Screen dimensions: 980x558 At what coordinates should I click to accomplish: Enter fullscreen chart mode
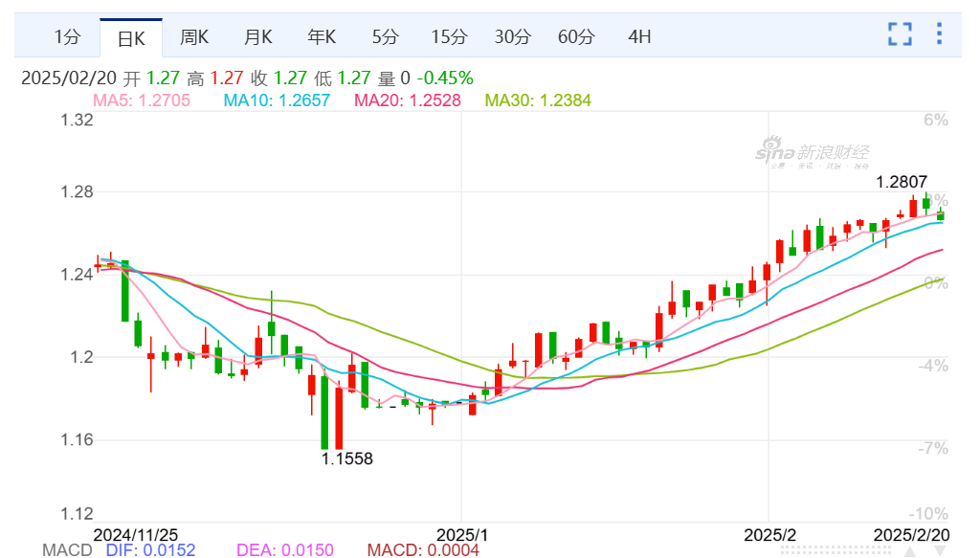point(900,33)
